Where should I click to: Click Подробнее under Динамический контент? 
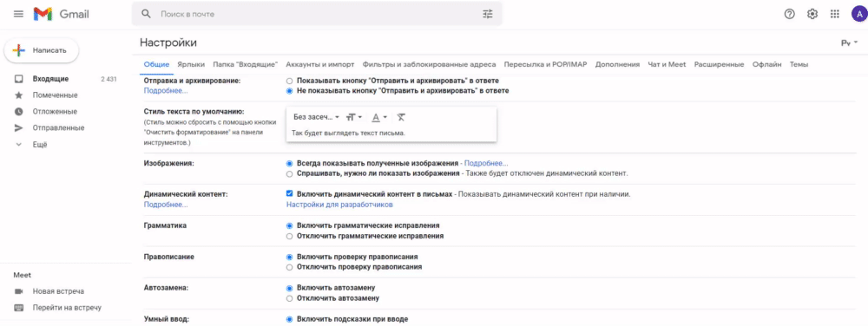[x=166, y=205]
